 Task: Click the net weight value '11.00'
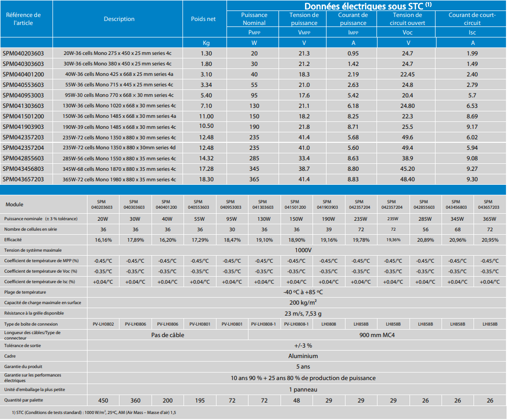point(206,116)
